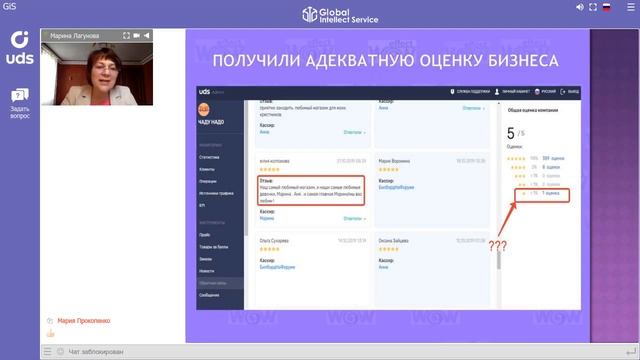Click slide title 'Получили адекватную оценку бизнеса'
The width and height of the screenshot is (640, 360).
(x=385, y=61)
